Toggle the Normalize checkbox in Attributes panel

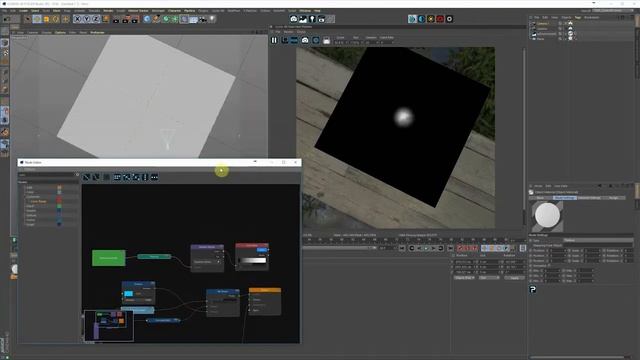point(550,265)
